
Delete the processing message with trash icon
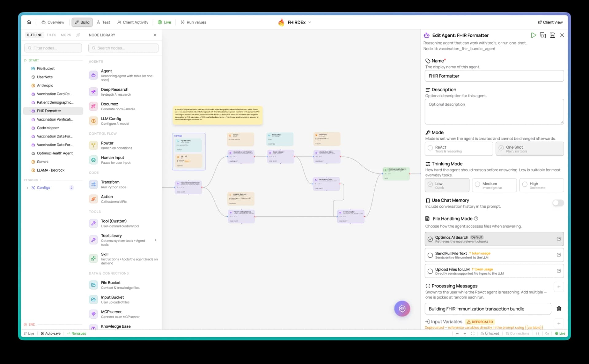tap(559, 309)
